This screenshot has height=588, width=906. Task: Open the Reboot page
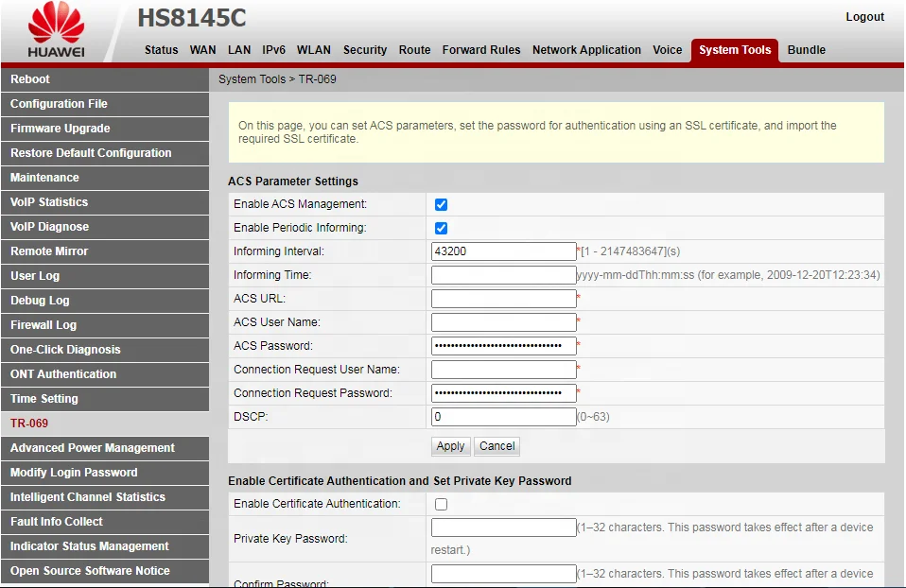click(x=31, y=79)
